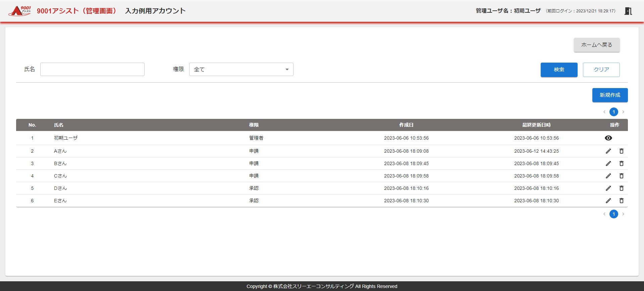644x291 pixels.
Task: Click the 作成日 column header
Action: [406, 125]
